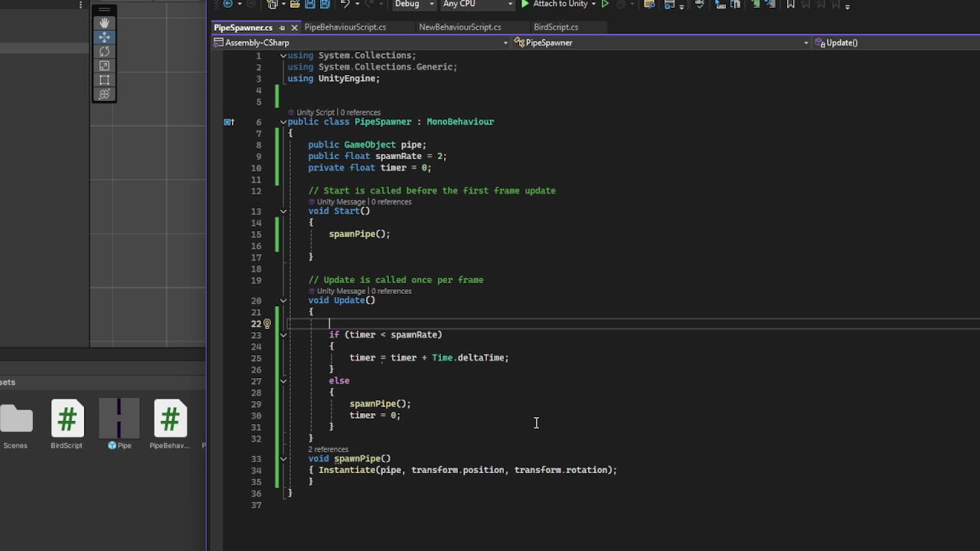
Task: Click the bookmark icon in toolbar
Action: (x=790, y=4)
